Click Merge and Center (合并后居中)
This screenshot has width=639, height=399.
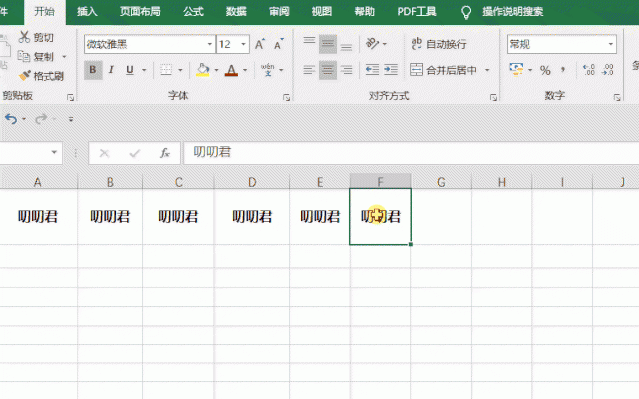pyautogui.click(x=443, y=70)
